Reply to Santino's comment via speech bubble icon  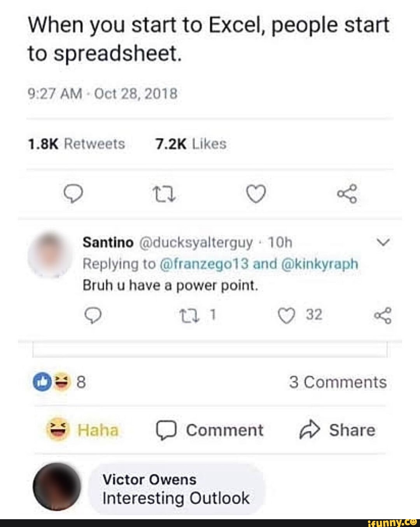(x=93, y=314)
